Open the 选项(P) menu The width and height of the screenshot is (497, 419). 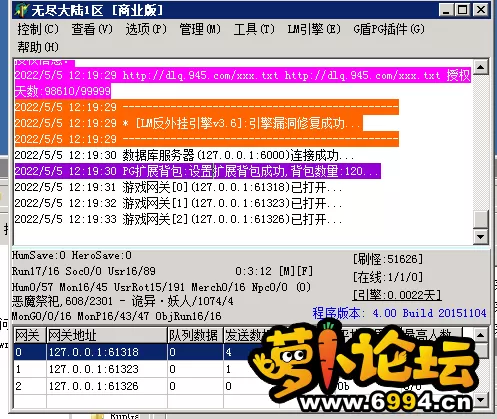(146, 29)
